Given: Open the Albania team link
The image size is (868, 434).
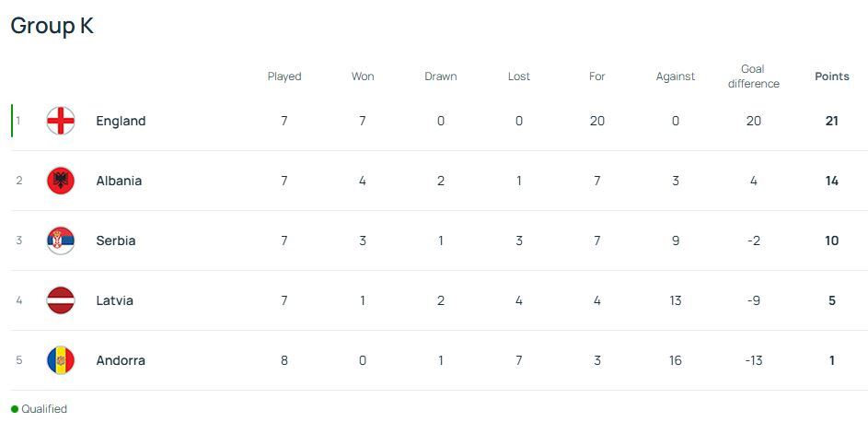Looking at the screenshot, I should [x=119, y=181].
